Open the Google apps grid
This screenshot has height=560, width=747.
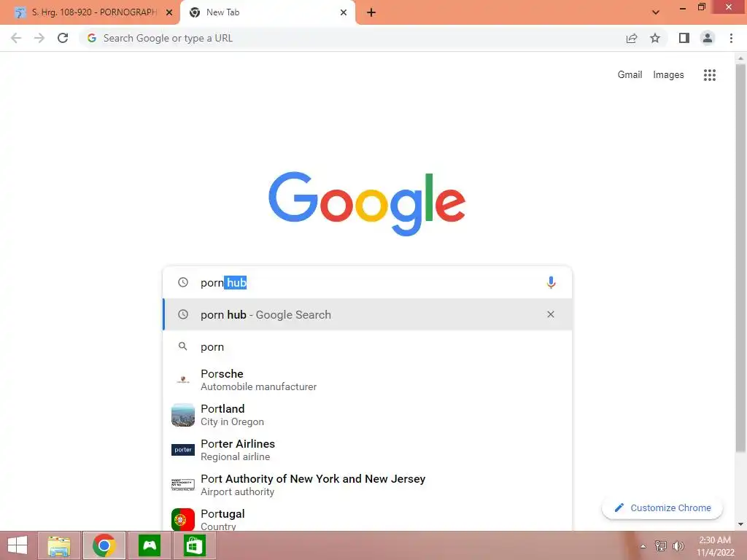coord(709,75)
